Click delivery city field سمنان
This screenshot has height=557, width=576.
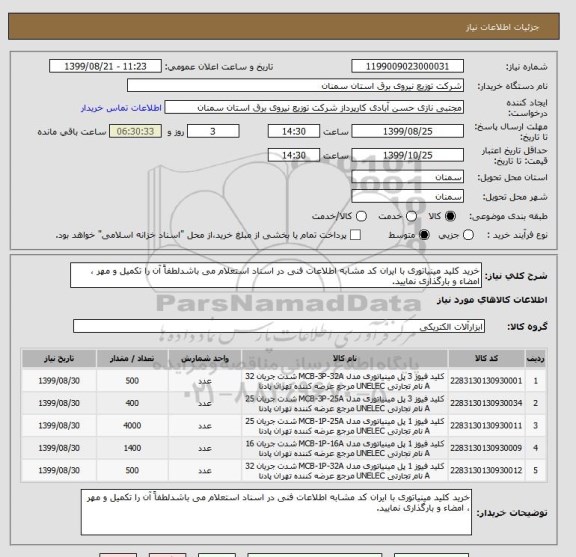[407, 197]
